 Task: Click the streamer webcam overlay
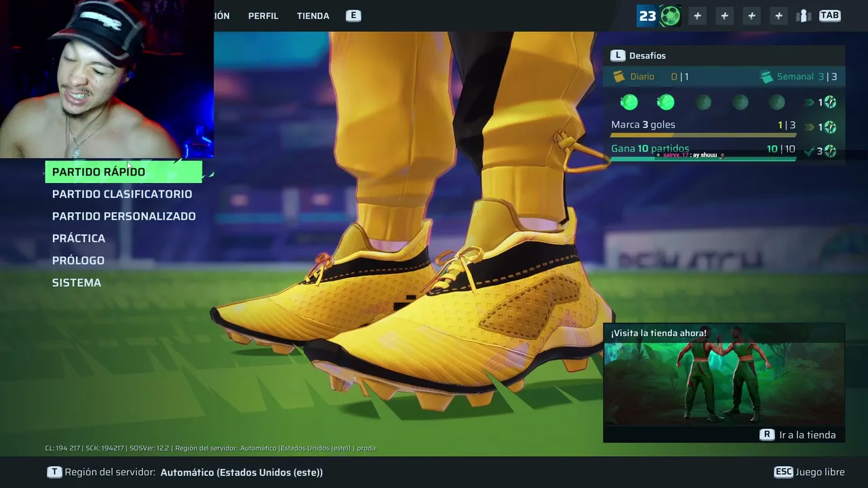point(106,79)
